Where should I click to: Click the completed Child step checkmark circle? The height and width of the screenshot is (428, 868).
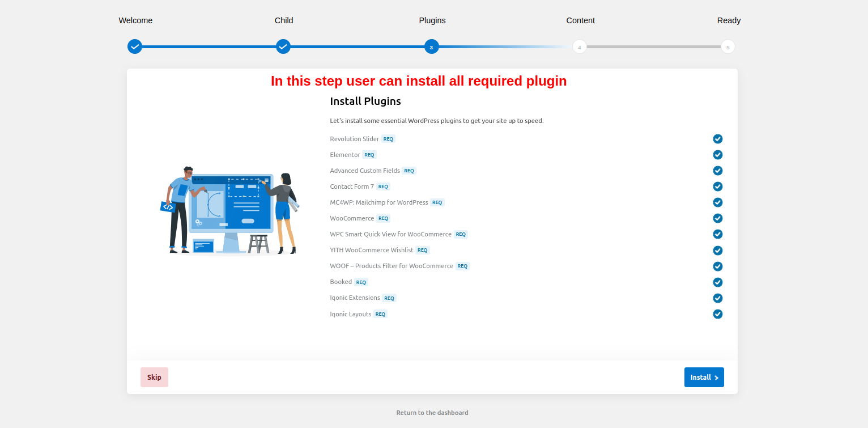click(x=283, y=46)
